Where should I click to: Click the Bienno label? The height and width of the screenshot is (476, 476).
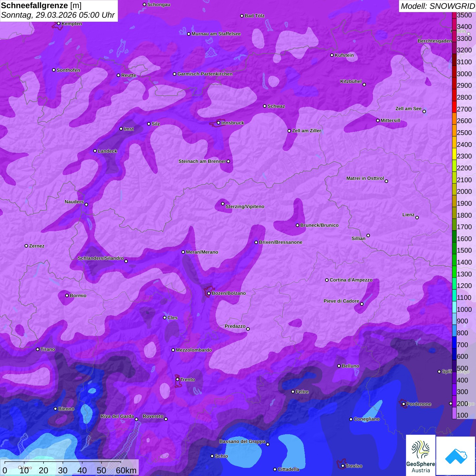tap(66, 409)
